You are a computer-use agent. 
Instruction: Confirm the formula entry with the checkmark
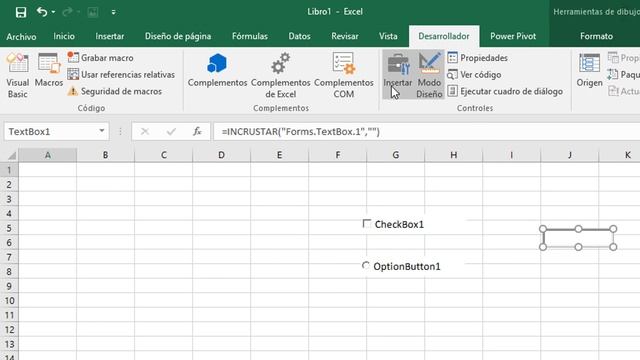pos(171,131)
